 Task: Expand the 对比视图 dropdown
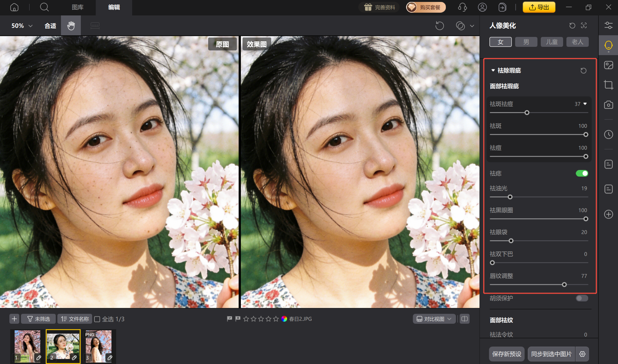click(434, 319)
